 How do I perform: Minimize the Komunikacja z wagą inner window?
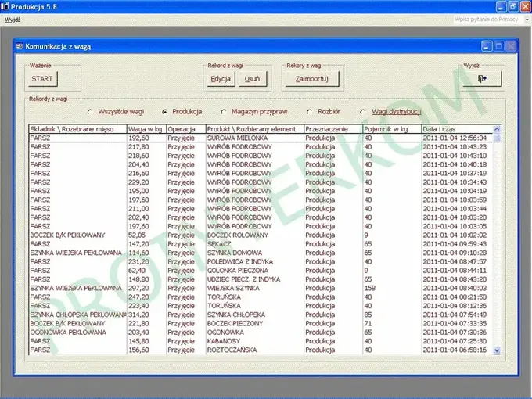[x=487, y=46]
